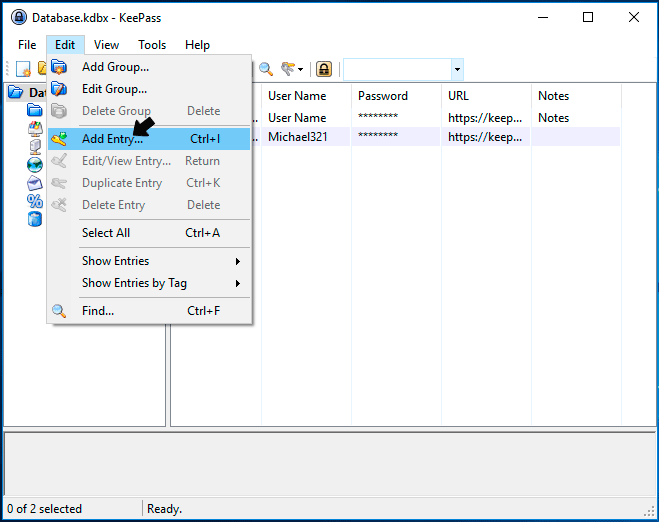659x522 pixels.
Task: Choose Add Entry... menu item
Action: pos(149,139)
